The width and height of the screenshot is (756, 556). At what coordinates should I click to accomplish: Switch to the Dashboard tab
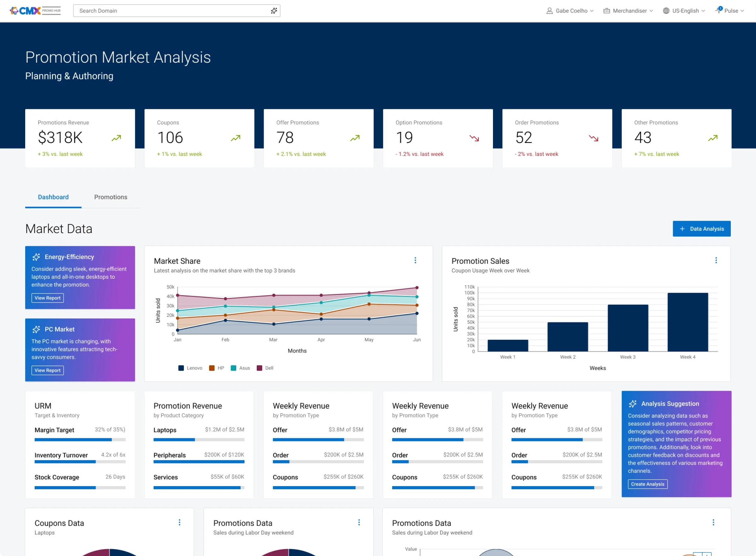click(53, 197)
